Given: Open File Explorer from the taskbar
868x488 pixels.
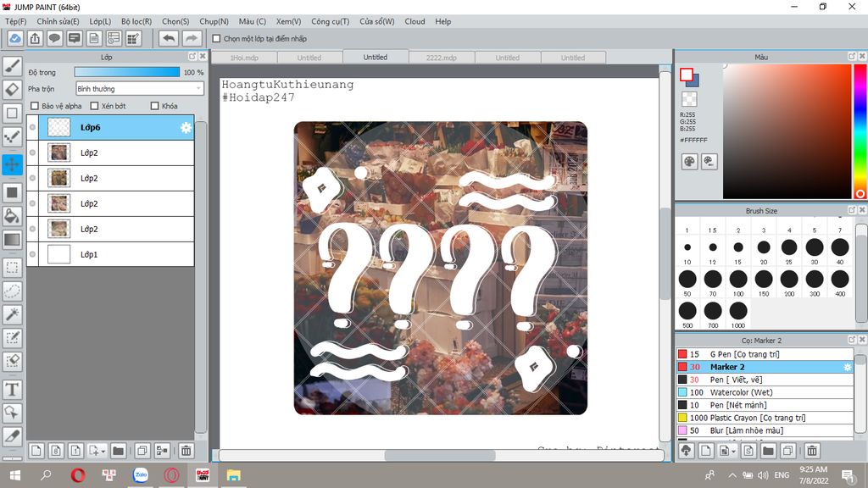Looking at the screenshot, I should pyautogui.click(x=234, y=475).
